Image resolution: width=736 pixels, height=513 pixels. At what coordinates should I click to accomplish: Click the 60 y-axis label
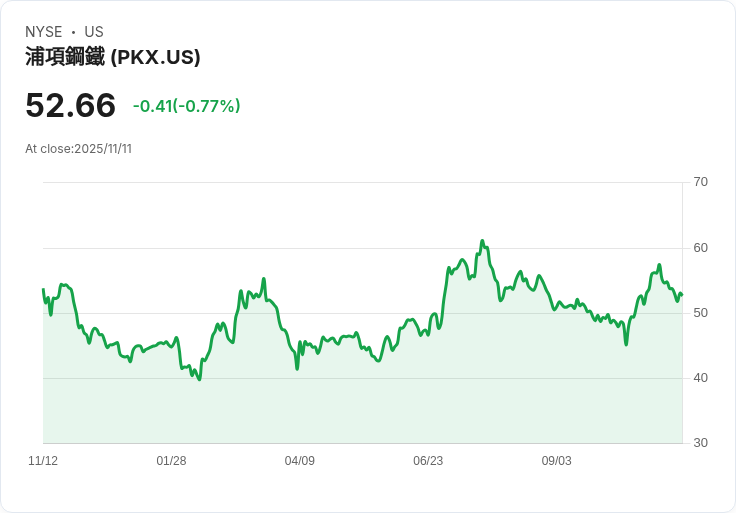(701, 248)
